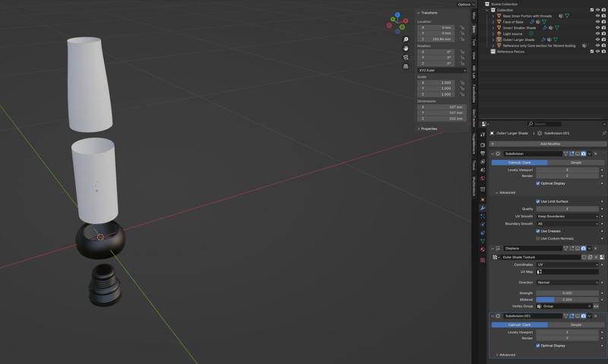Expand the Face of Base outliner row
Screen dimensions: 608x364
493,22
